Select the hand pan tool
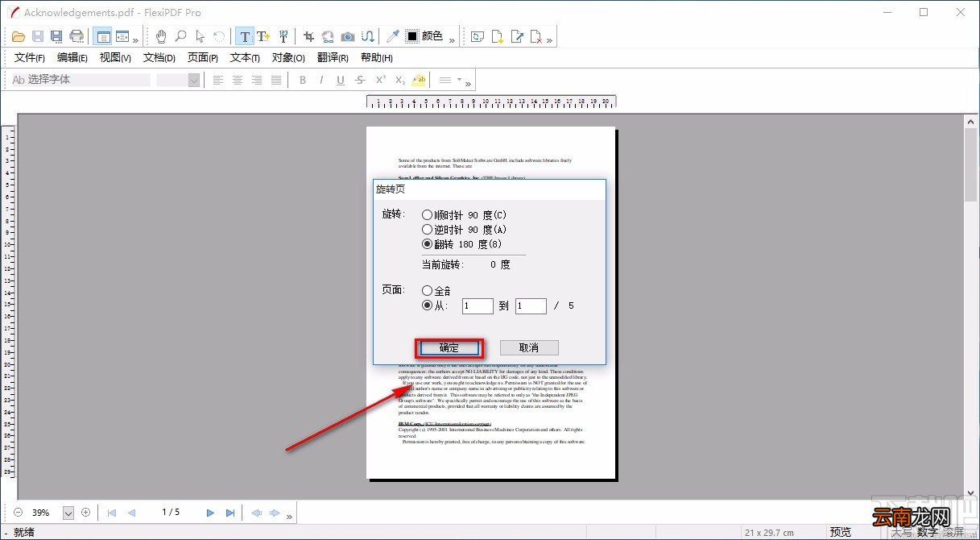The height and width of the screenshot is (540, 980). [161, 36]
